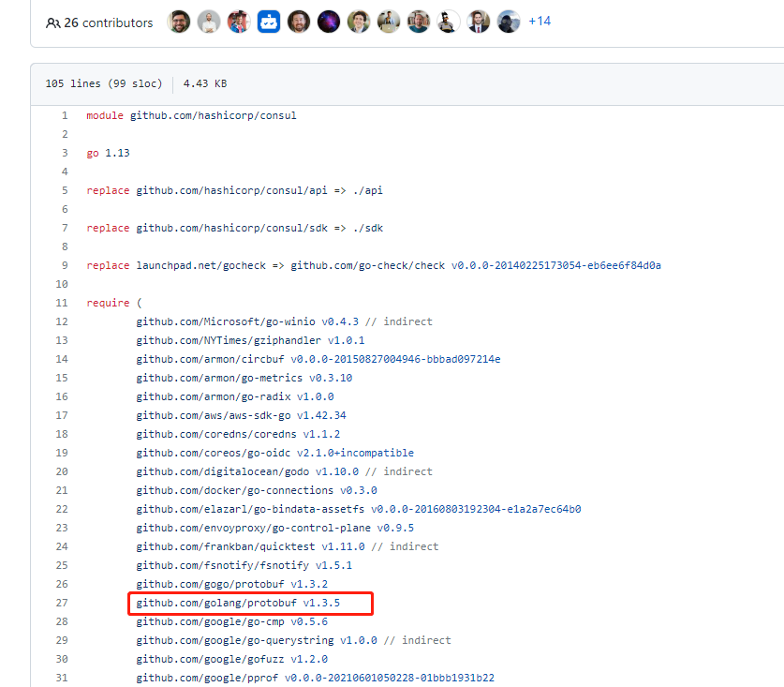Click replace consul/api => ./api line
The image size is (784, 687).
tap(234, 190)
